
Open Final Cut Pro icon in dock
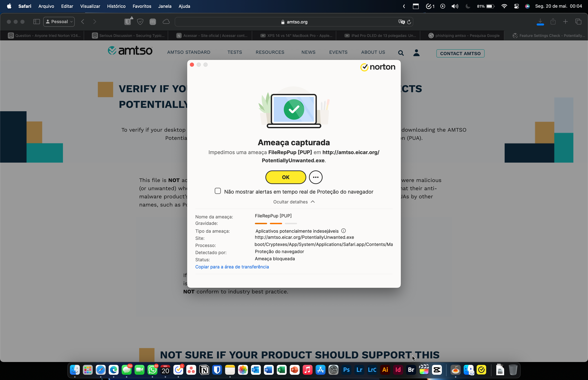pyautogui.click(x=424, y=370)
